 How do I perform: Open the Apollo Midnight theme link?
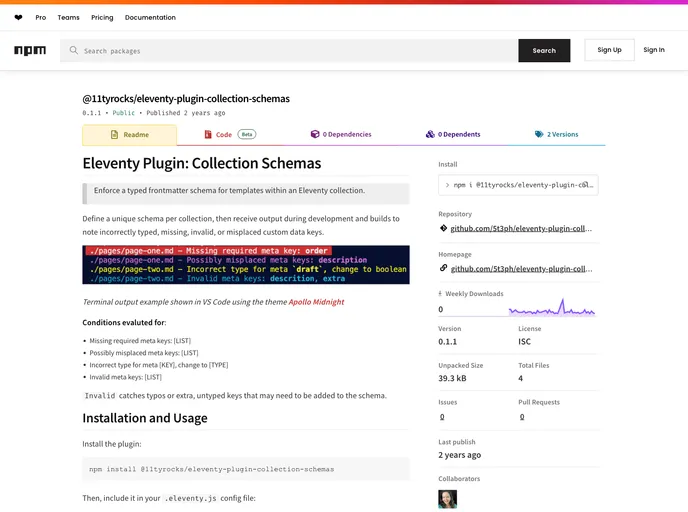coord(316,302)
